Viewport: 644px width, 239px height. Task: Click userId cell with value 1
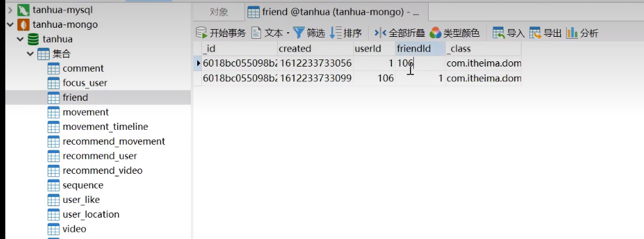[x=374, y=63]
